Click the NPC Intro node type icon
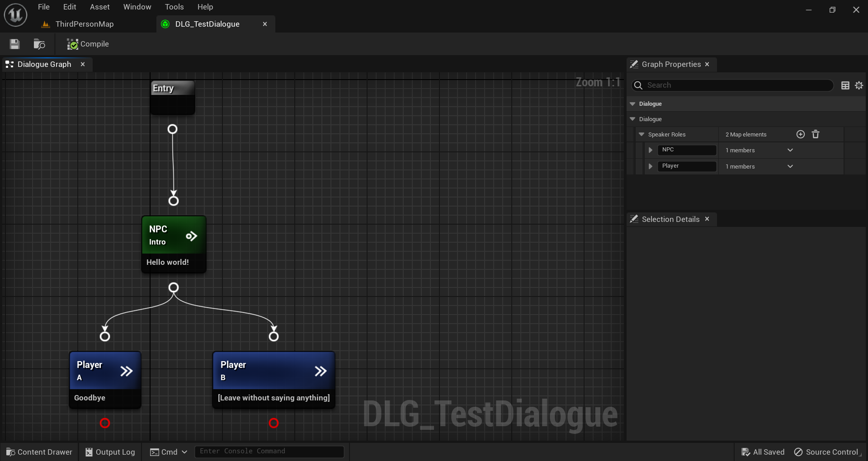Image resolution: width=868 pixels, height=461 pixels. 191,236
